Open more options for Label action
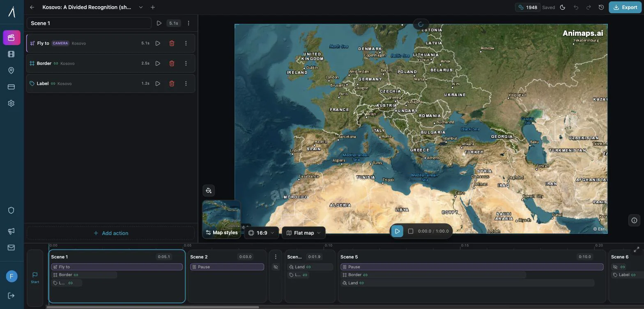 tap(186, 83)
